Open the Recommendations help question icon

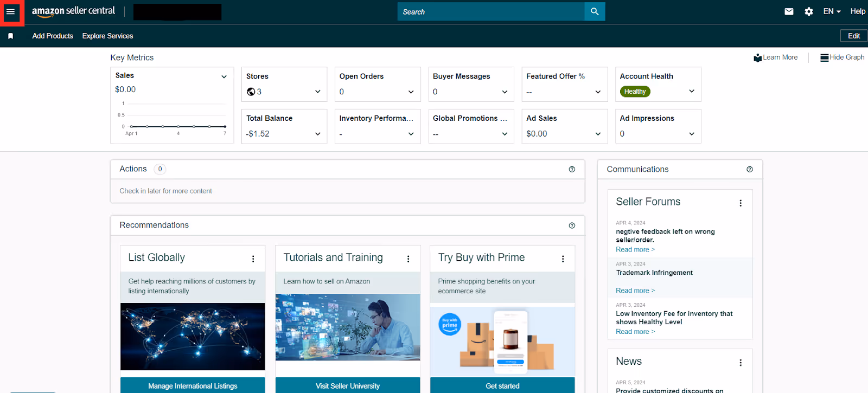(572, 226)
